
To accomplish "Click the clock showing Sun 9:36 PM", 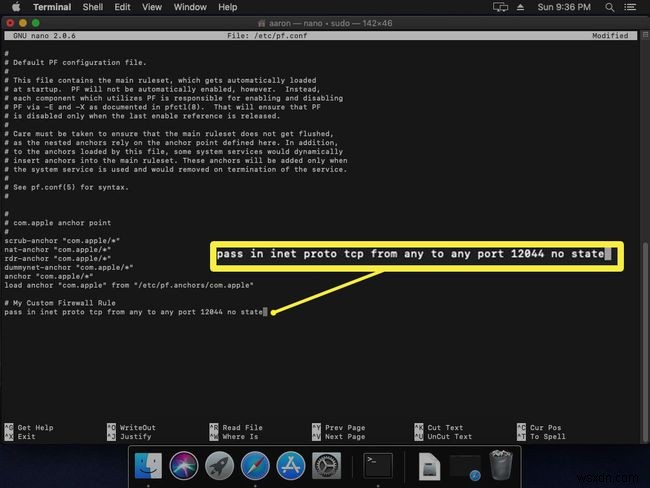I will pyautogui.click(x=564, y=7).
